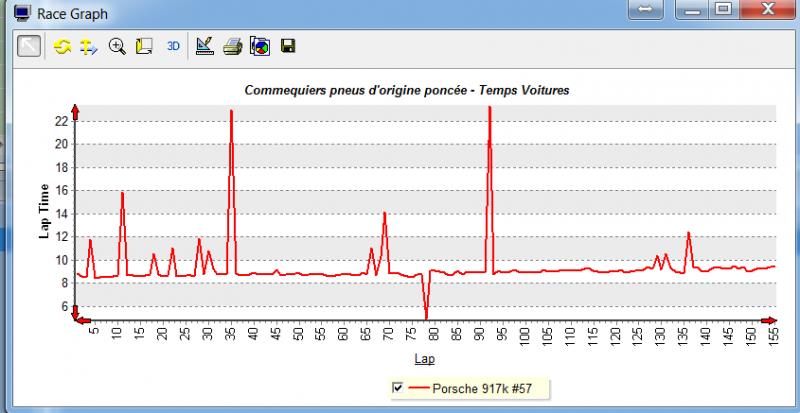
Task: Print the chart using printer icon
Action: point(232,46)
